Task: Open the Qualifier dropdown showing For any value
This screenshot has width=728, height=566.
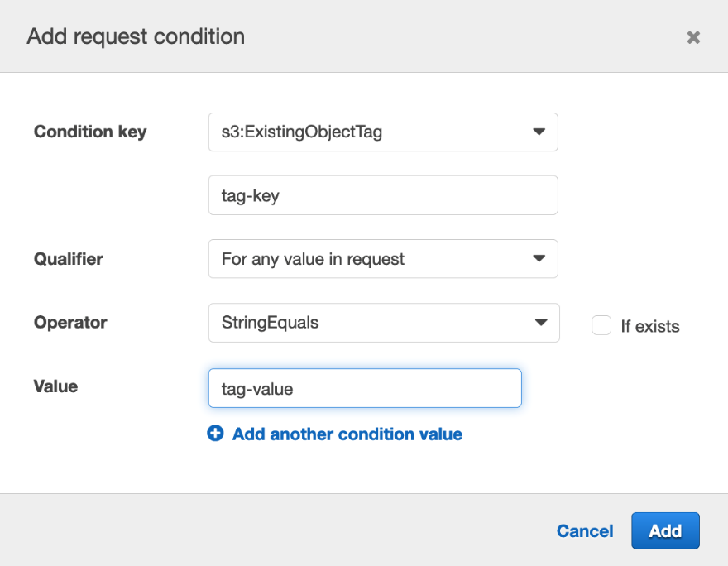Action: pyautogui.click(x=383, y=258)
